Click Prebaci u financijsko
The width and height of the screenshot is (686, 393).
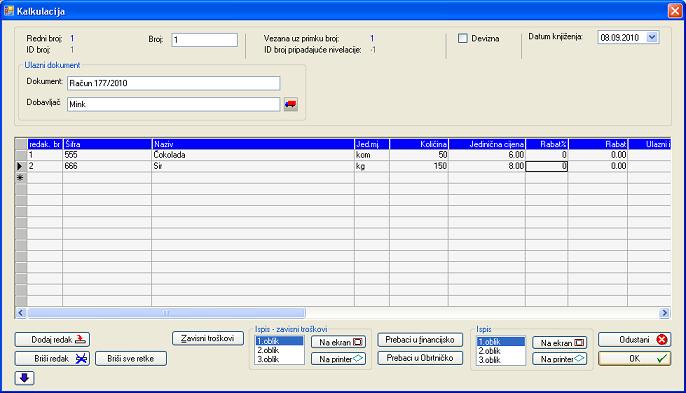pyautogui.click(x=420, y=340)
